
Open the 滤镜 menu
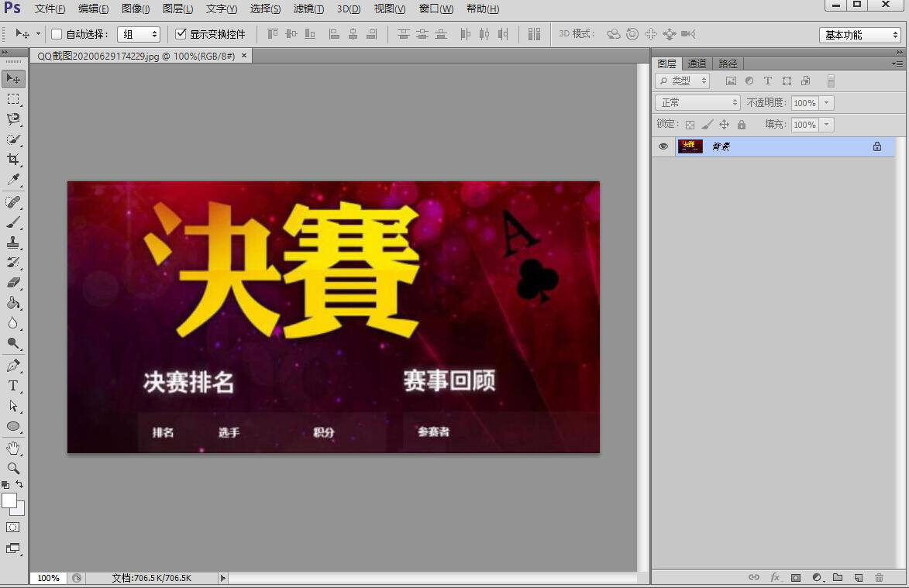click(308, 9)
